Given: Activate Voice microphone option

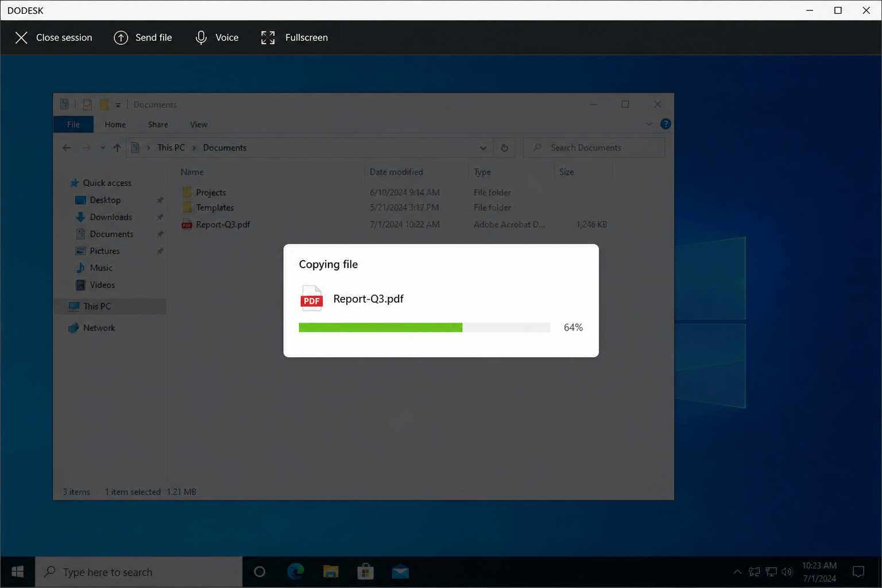Looking at the screenshot, I should 216,37.
